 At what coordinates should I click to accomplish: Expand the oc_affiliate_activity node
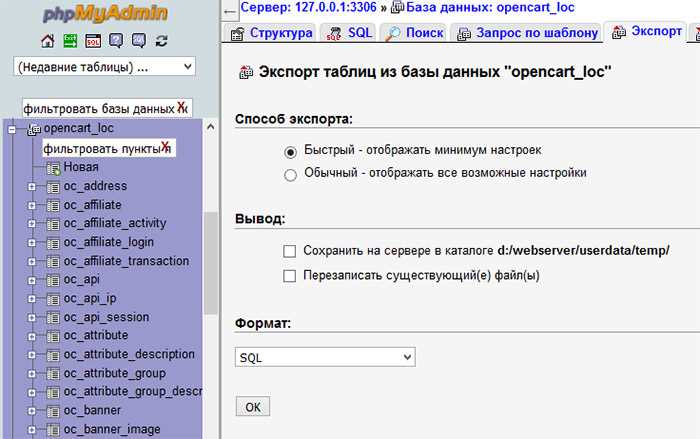click(x=32, y=224)
